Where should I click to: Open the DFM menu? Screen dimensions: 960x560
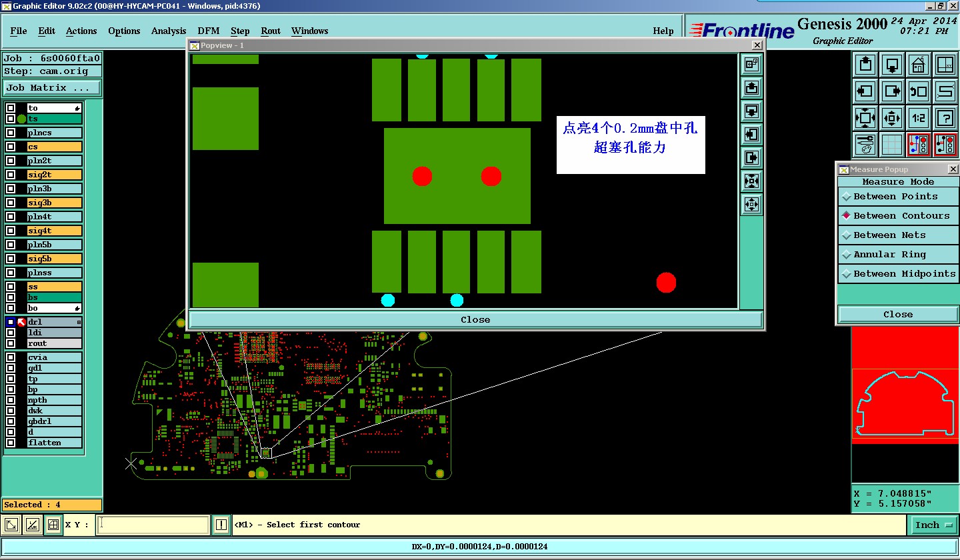(209, 31)
